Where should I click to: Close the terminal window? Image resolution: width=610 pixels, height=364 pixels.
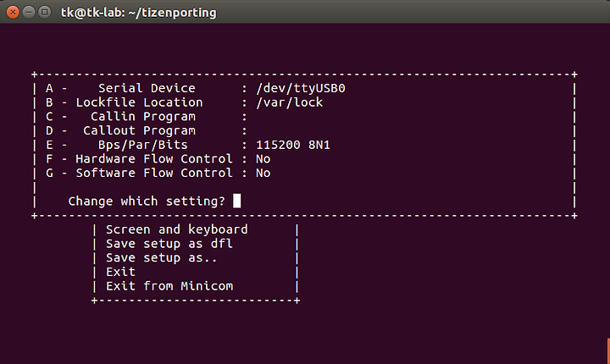[13, 13]
